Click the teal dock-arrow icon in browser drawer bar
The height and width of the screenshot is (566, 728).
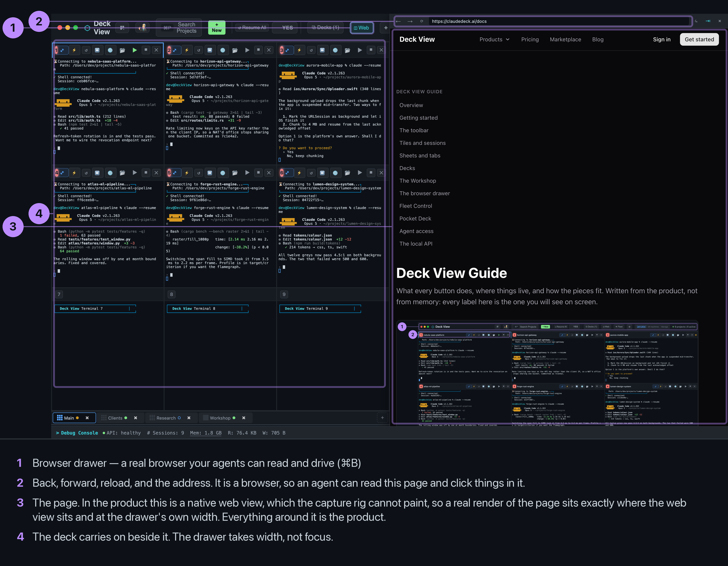click(x=708, y=21)
